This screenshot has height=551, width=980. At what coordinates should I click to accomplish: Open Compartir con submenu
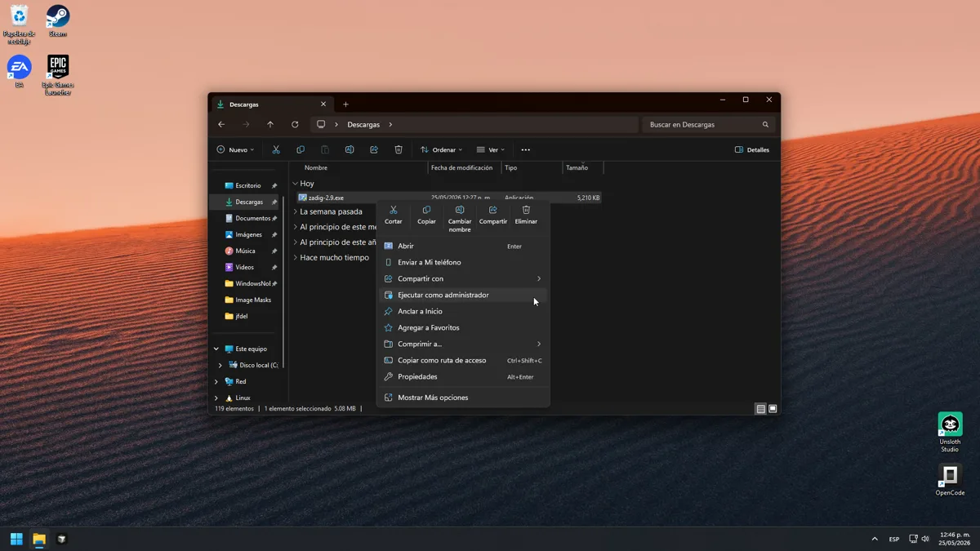pos(463,278)
